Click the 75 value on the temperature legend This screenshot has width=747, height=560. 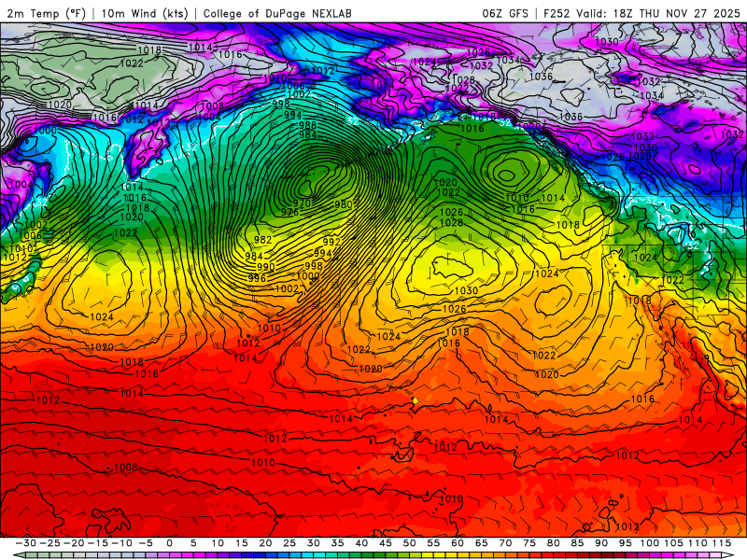click(x=529, y=543)
